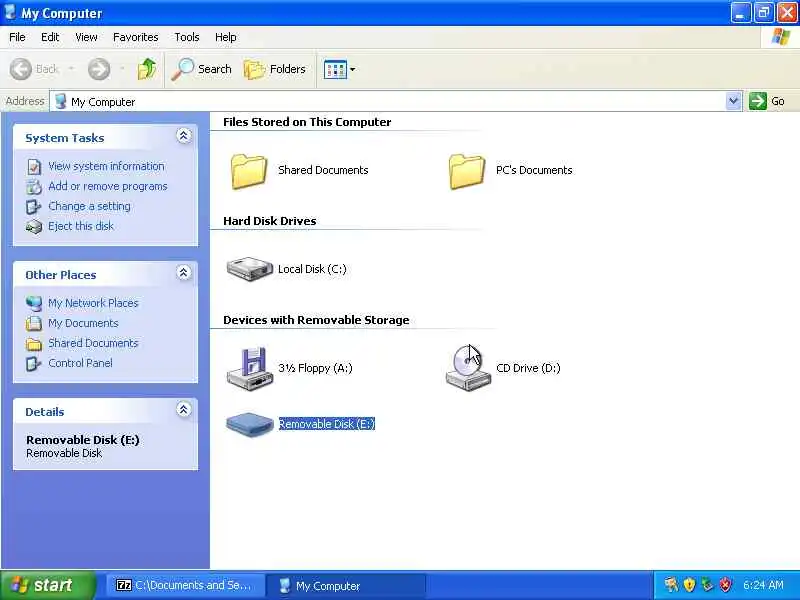Viewport: 800px width, 600px height.
Task: Open the Favorites menu
Action: tap(136, 37)
